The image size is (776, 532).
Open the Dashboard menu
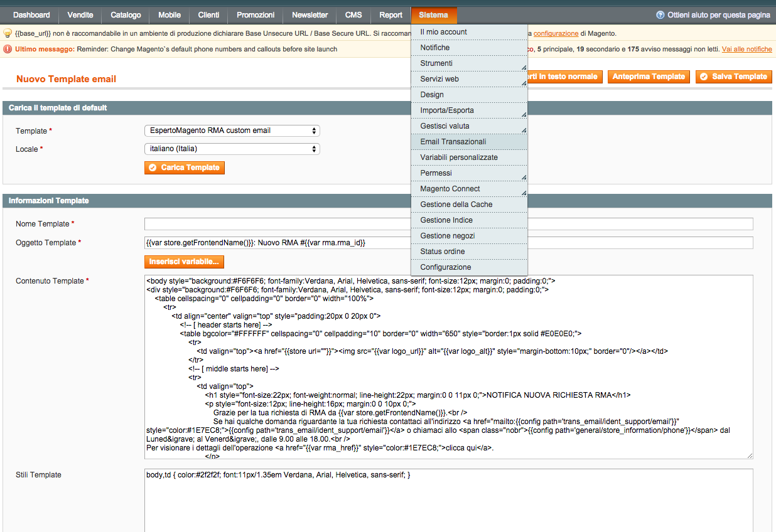(x=31, y=15)
